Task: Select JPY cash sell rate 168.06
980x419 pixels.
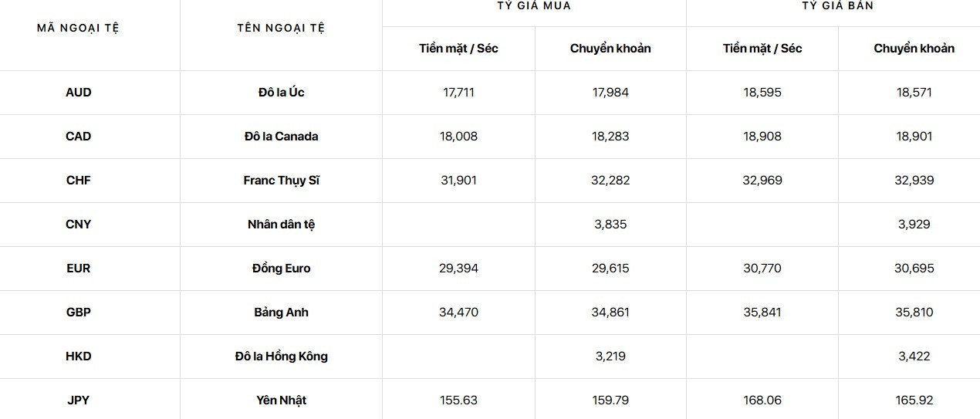Action: 762,400
